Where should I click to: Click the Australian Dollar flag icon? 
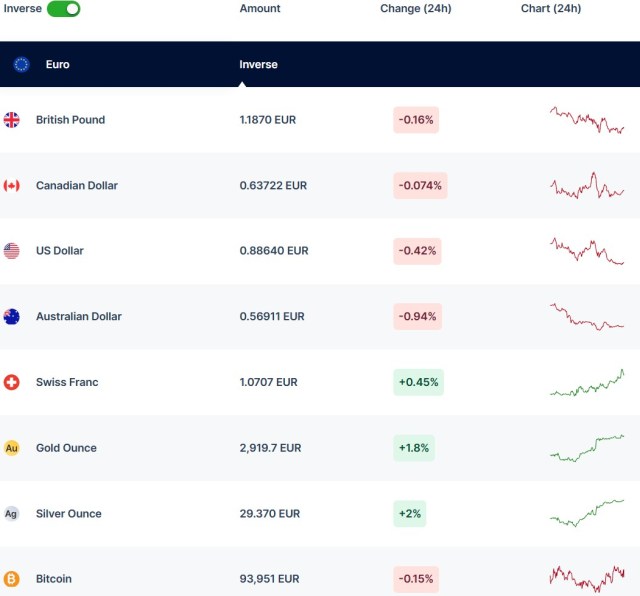point(12,317)
